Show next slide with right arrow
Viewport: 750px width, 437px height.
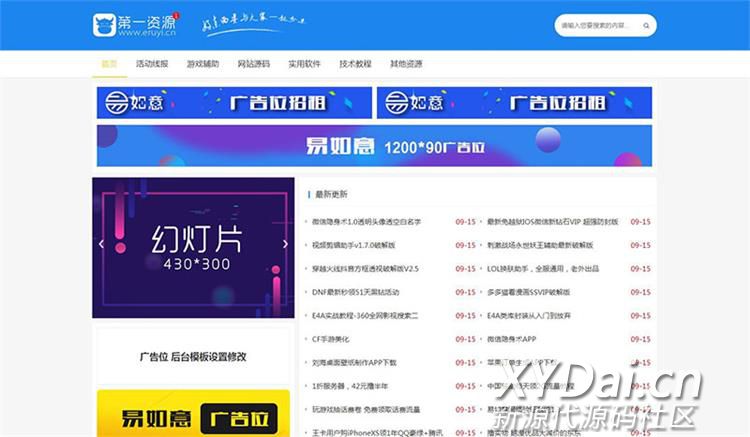286,244
